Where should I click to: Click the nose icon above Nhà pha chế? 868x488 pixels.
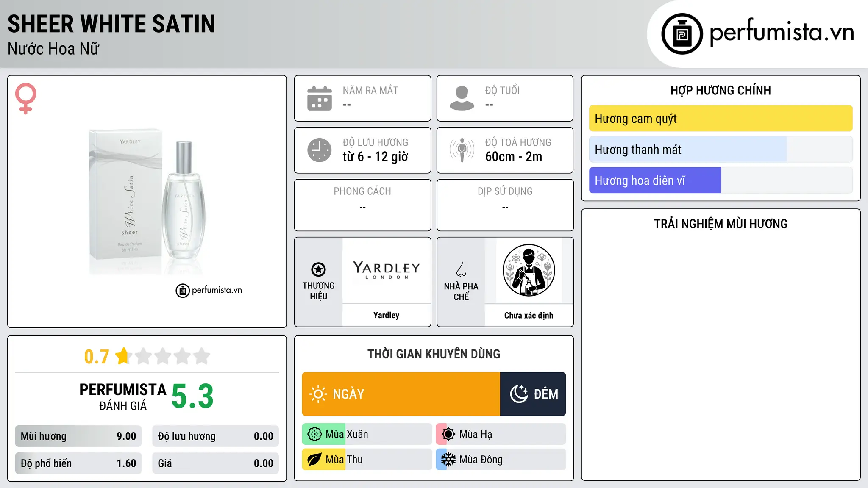tap(461, 269)
